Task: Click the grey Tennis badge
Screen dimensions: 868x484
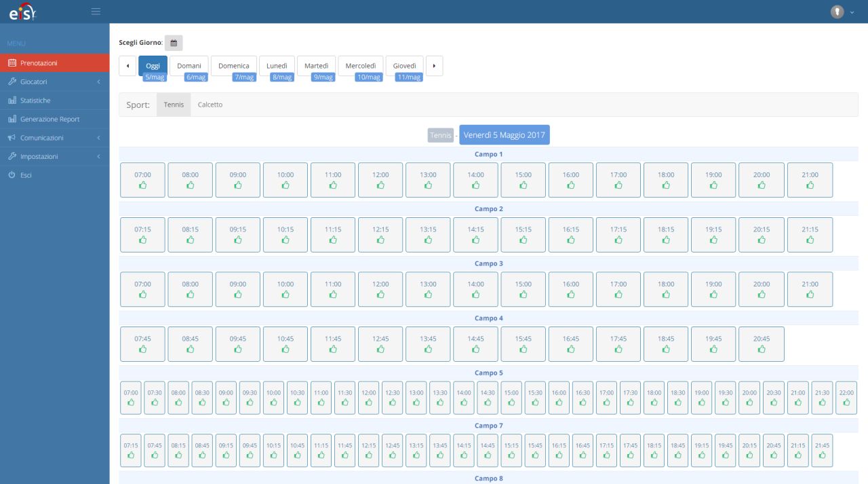Action: point(441,135)
